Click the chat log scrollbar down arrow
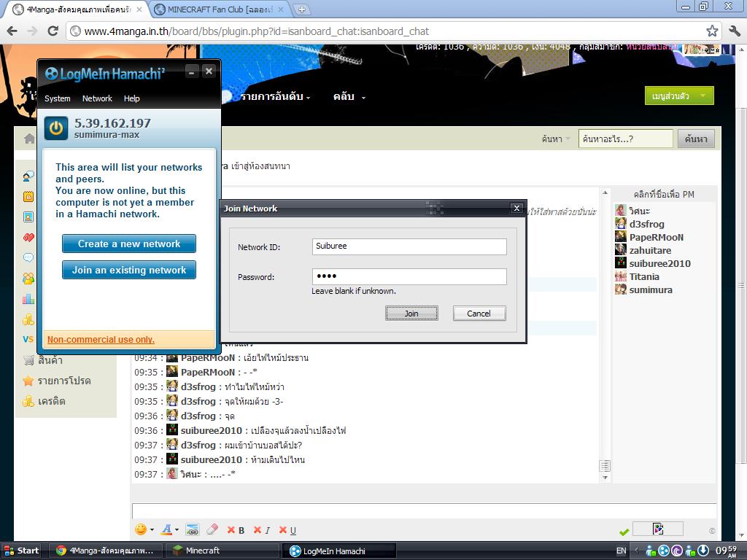This screenshot has height=560, width=747. [605, 478]
